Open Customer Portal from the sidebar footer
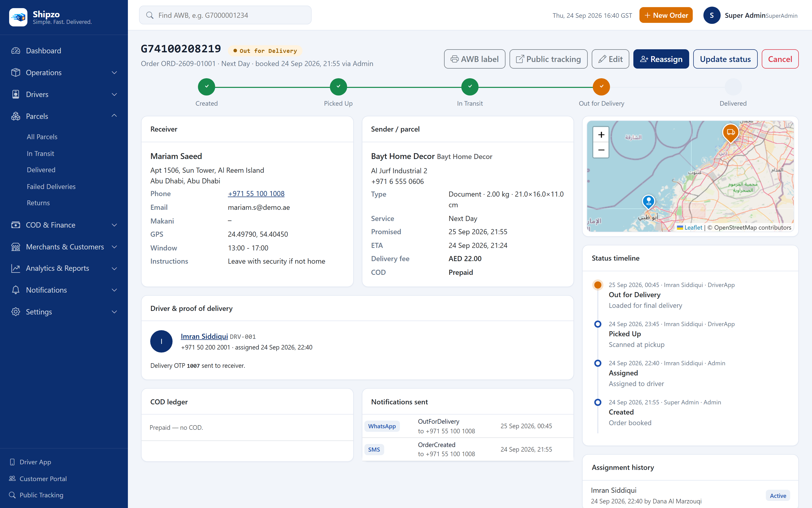This screenshot has width=812, height=508. [38, 479]
